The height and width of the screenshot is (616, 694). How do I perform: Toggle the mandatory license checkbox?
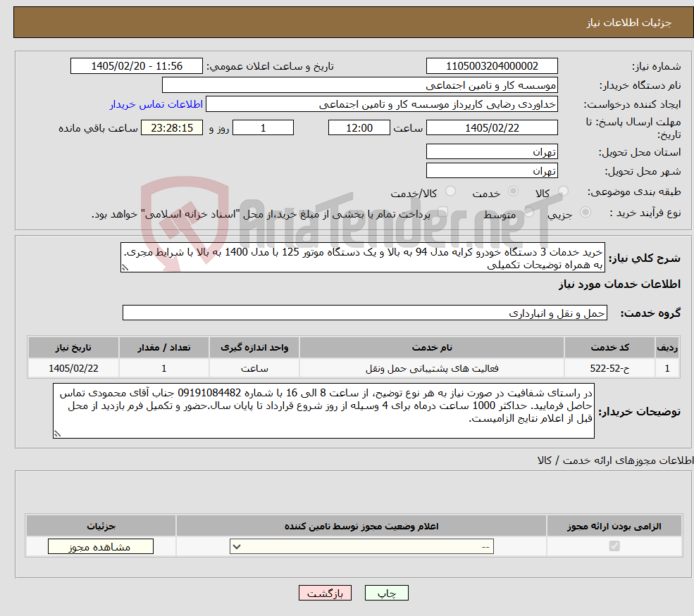[x=614, y=546]
